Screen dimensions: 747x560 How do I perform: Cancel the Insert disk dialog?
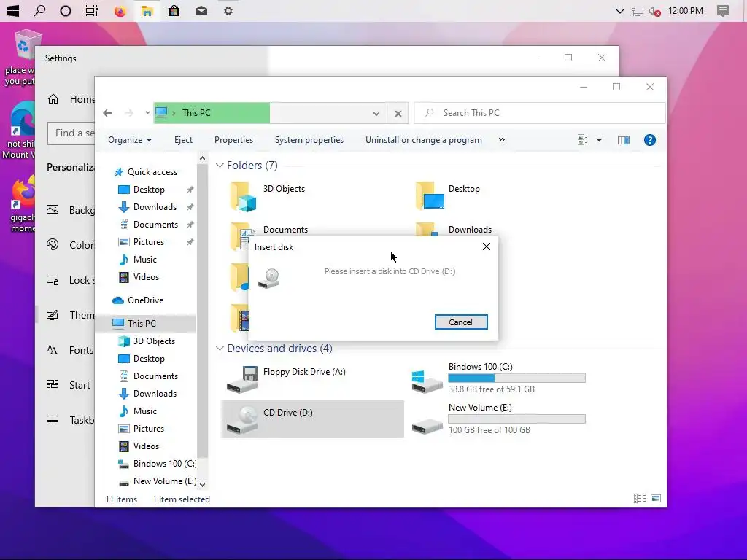[x=461, y=322]
